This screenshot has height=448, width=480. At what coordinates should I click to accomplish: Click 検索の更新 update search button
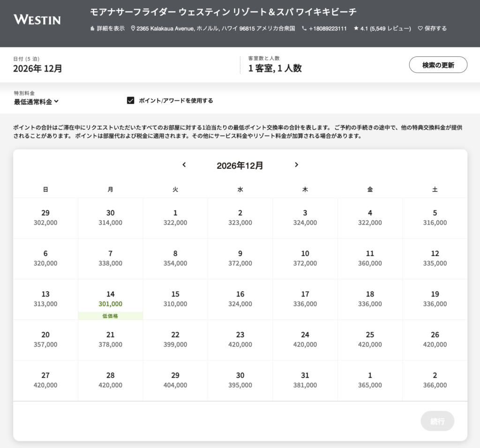(x=438, y=65)
